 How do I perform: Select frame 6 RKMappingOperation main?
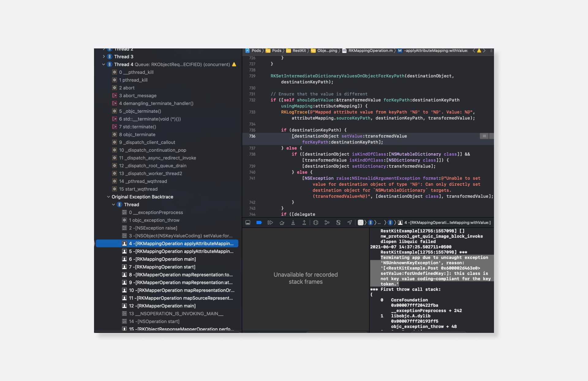pyautogui.click(x=162, y=259)
